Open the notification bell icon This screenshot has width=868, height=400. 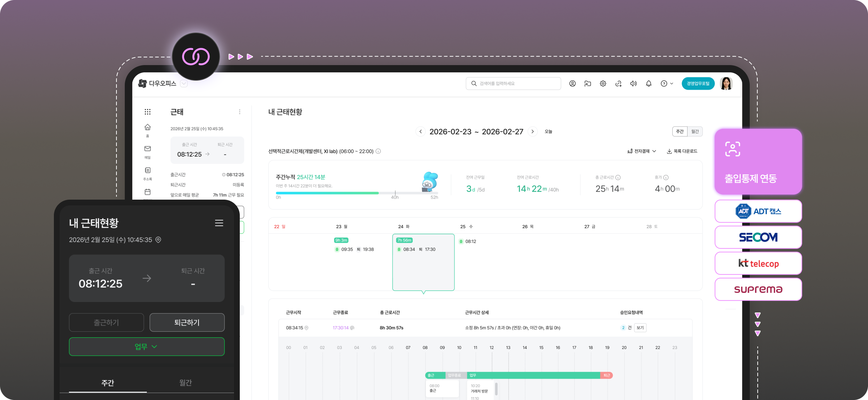tap(648, 84)
